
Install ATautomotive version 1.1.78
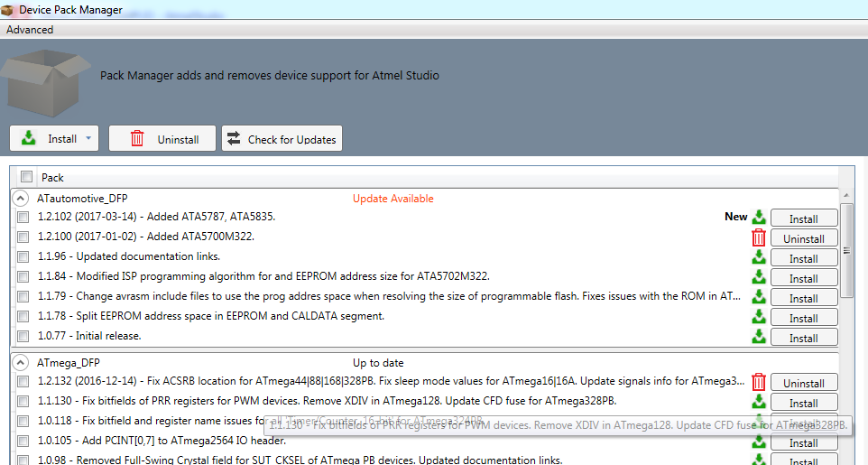click(x=804, y=318)
